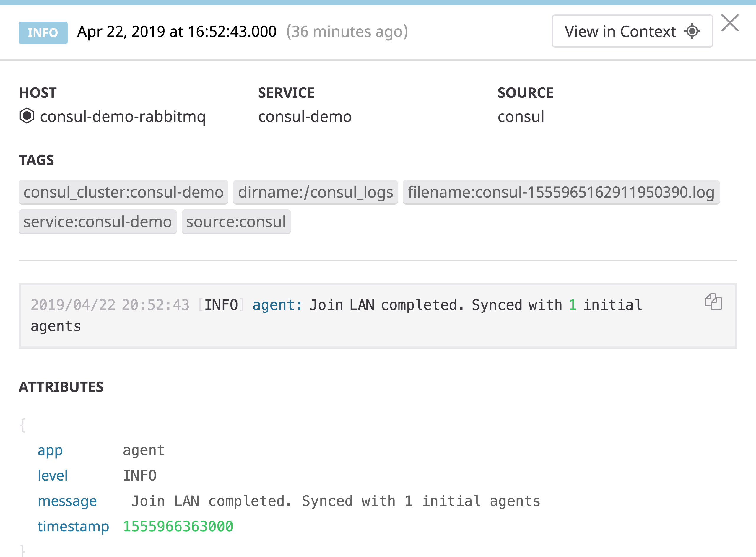
Task: Copy the log message using the copy icon
Action: [x=714, y=302]
